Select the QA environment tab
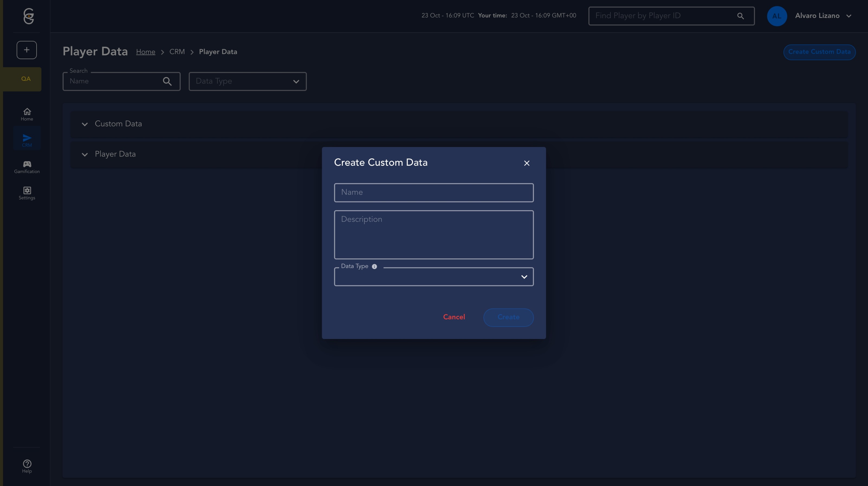Viewport: 868px width, 486px height. tap(26, 79)
